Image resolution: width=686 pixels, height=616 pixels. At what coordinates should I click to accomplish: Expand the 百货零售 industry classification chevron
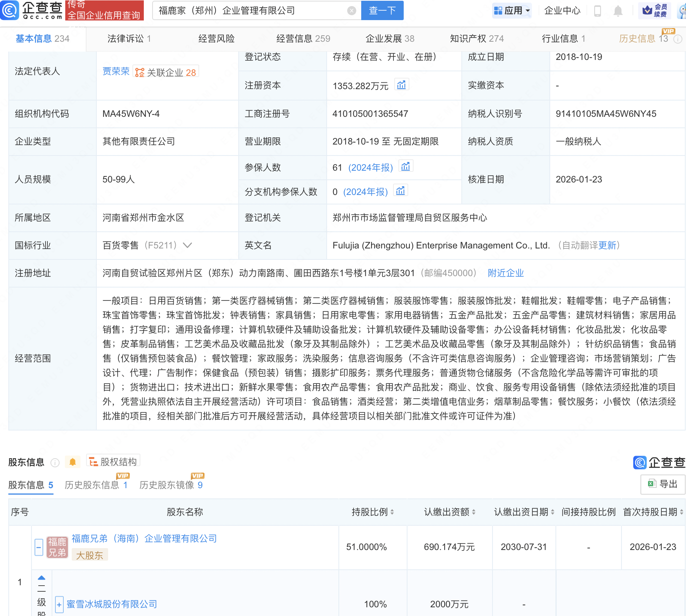point(187,245)
